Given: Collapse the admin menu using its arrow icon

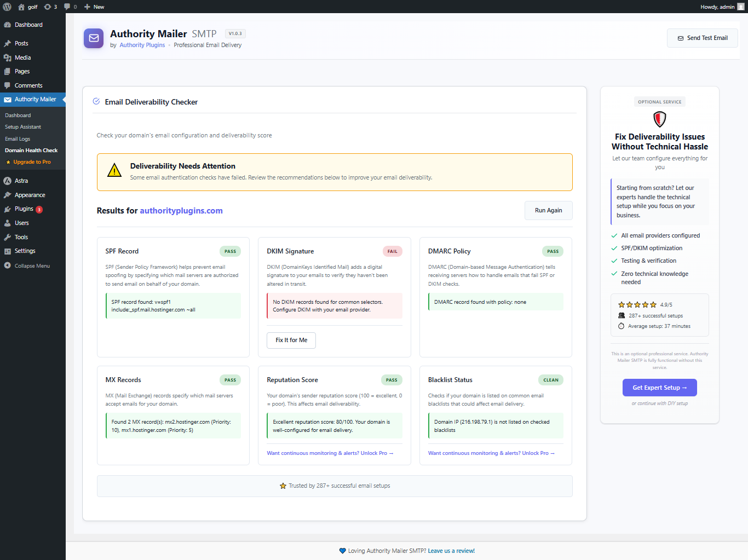Looking at the screenshot, I should (x=8, y=265).
